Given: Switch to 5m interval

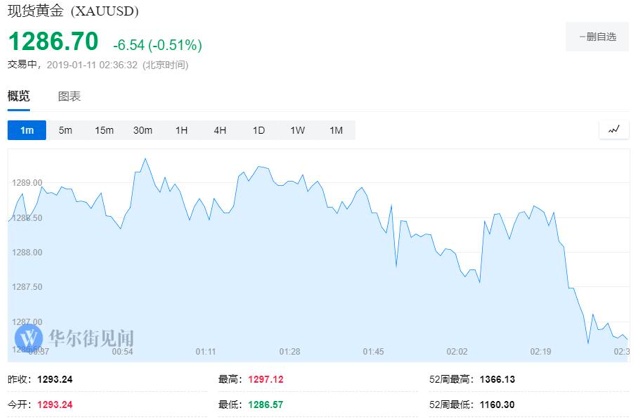Looking at the screenshot, I should 65,131.
